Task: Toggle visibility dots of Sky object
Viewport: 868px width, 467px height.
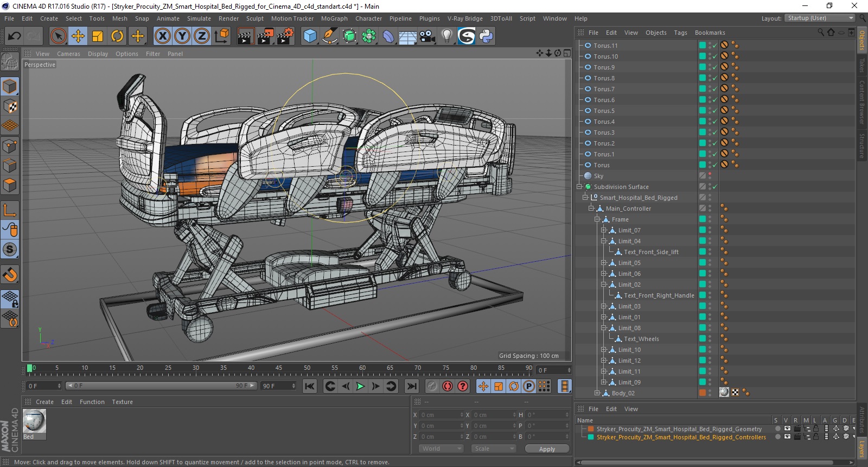Action: [x=710, y=176]
